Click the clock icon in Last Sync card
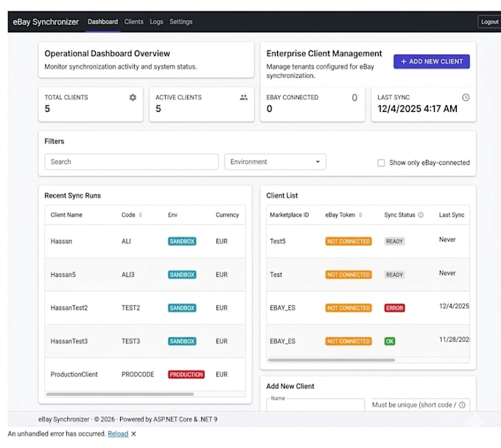The image size is (501, 448). [466, 97]
